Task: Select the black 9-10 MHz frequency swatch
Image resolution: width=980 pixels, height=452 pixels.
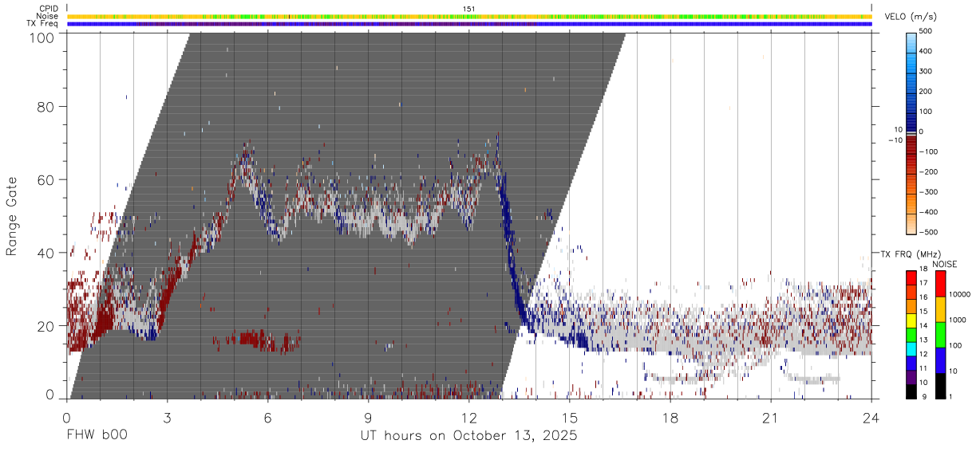Action: click(911, 390)
